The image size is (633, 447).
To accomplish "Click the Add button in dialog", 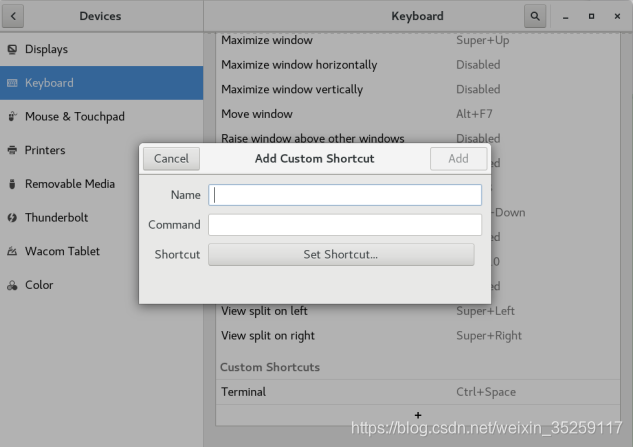I will [458, 159].
